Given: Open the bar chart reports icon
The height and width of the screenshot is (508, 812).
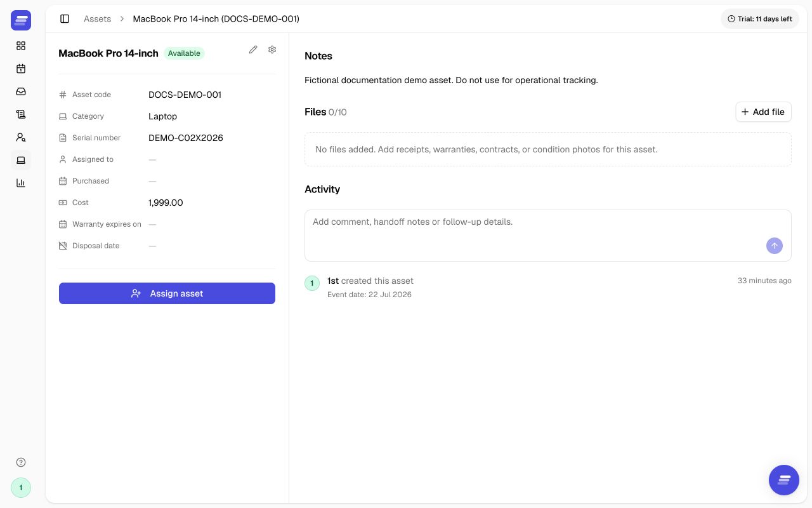Looking at the screenshot, I should (x=21, y=183).
